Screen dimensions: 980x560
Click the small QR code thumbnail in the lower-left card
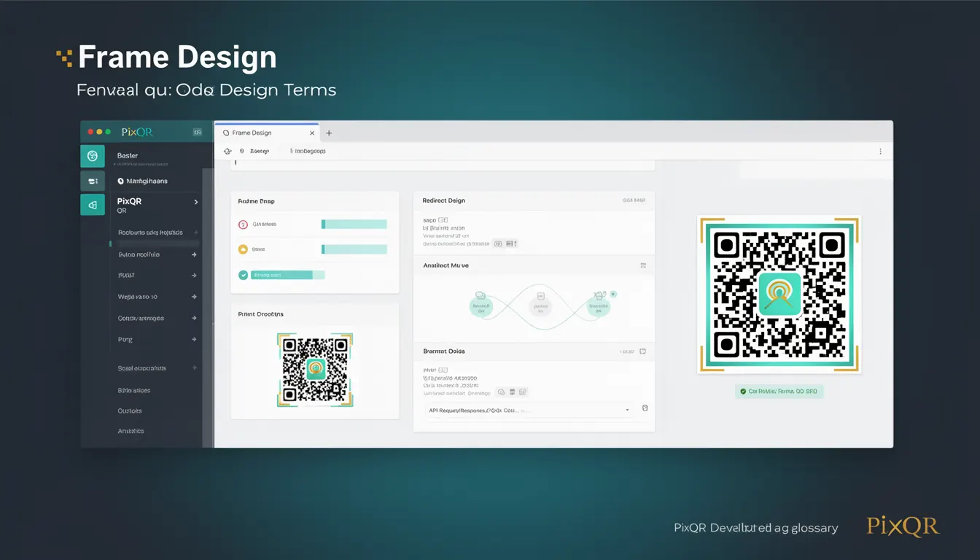click(315, 370)
